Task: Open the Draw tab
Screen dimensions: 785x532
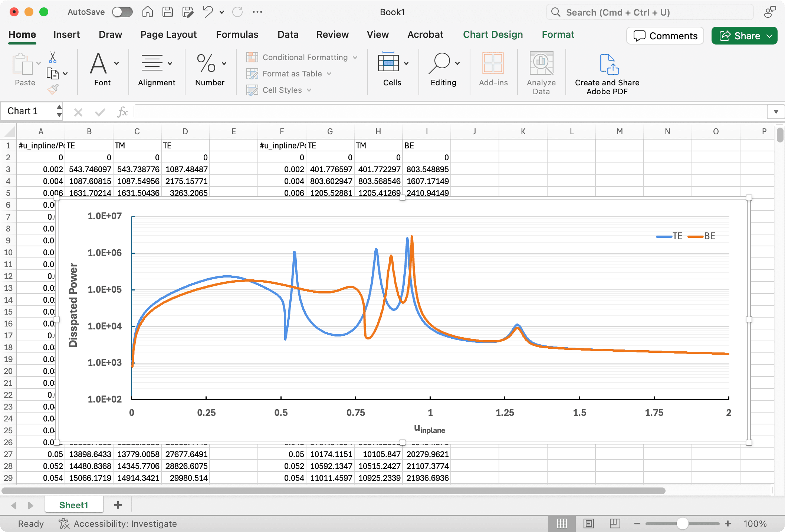Action: pos(110,35)
